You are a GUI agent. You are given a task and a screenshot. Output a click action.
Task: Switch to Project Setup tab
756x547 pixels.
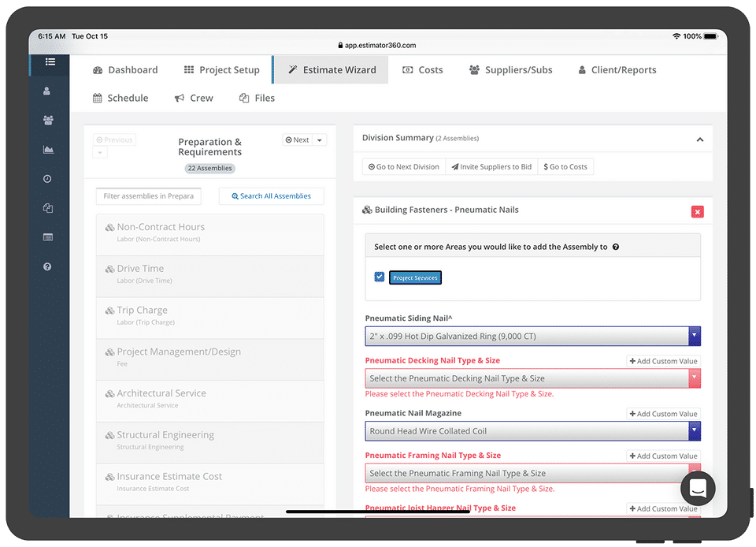[222, 70]
